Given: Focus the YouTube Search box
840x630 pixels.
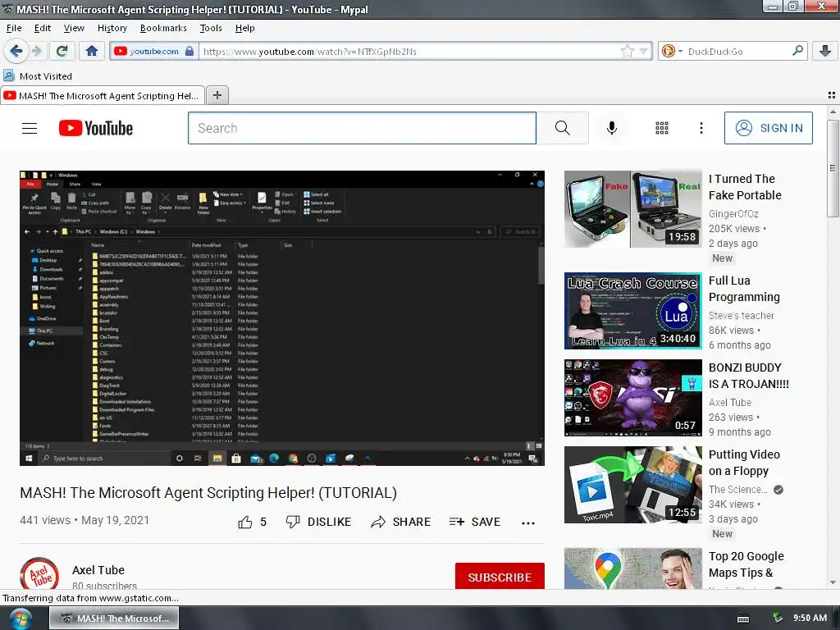Looking at the screenshot, I should pos(362,128).
